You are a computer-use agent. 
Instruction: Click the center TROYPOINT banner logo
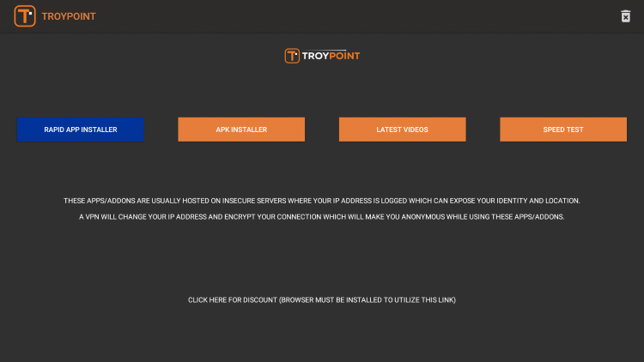point(322,56)
